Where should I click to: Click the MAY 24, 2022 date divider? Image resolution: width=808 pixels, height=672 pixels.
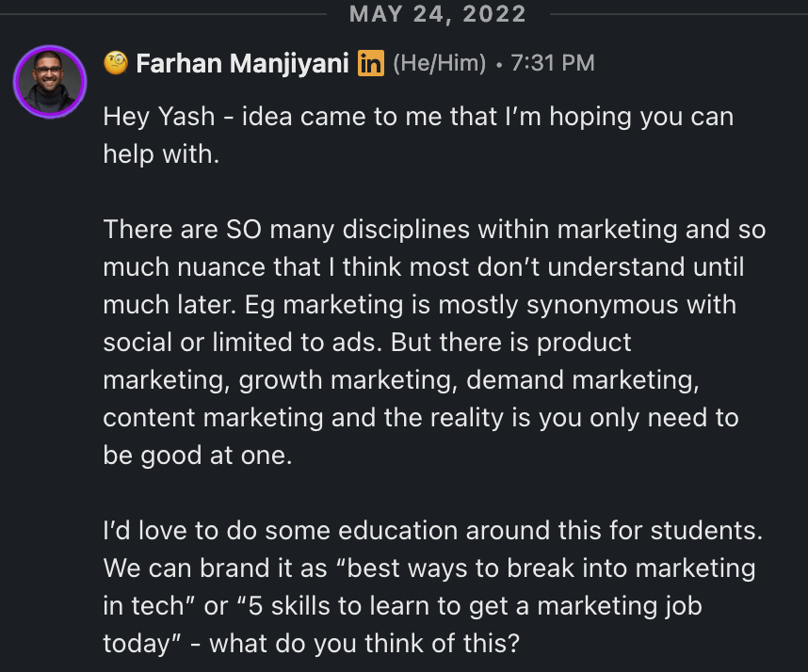tap(437, 14)
